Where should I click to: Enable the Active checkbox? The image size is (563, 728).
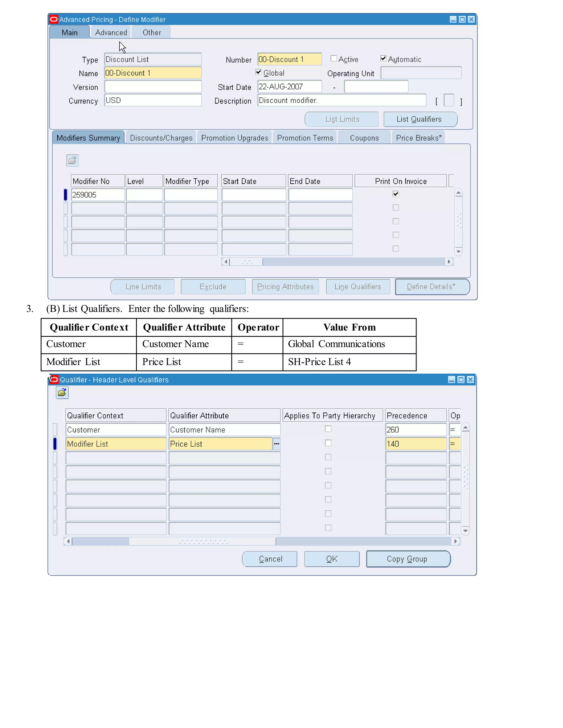[333, 59]
